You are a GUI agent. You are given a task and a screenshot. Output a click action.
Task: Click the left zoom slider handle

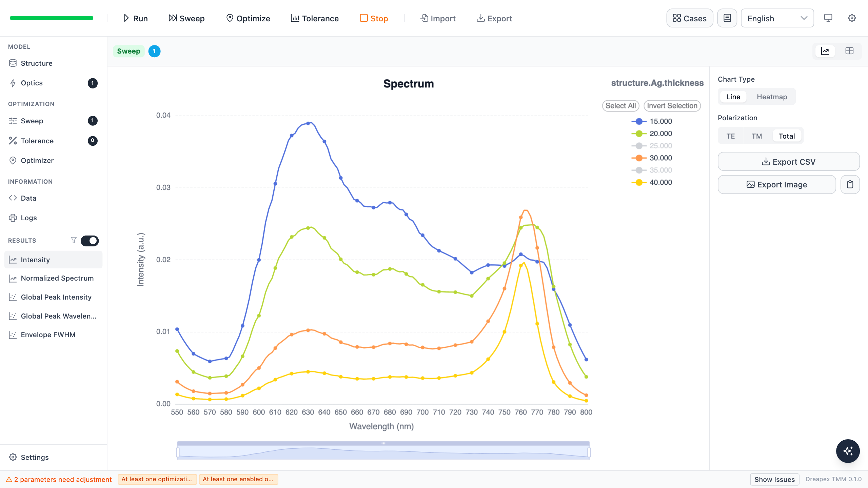point(178,452)
